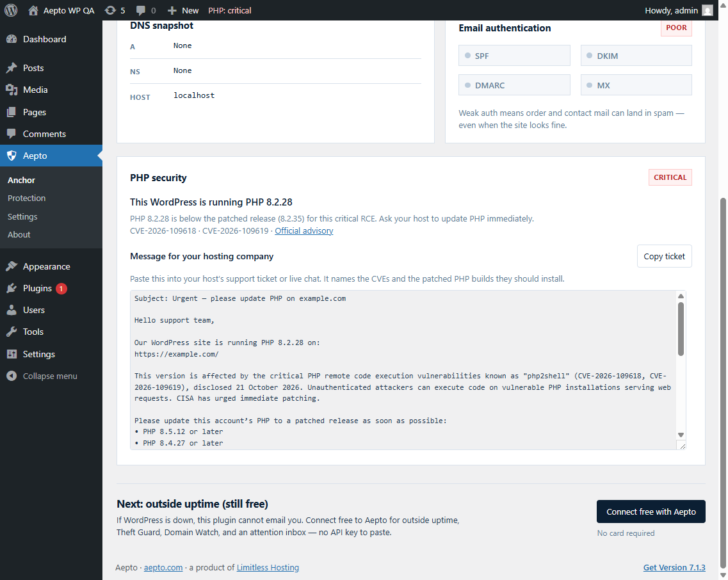Click the MX status tile

(636, 85)
